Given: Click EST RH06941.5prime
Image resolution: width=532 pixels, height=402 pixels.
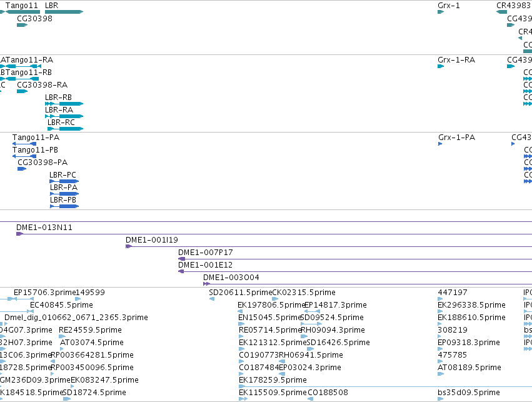Looking at the screenshot, I should tap(282, 361).
